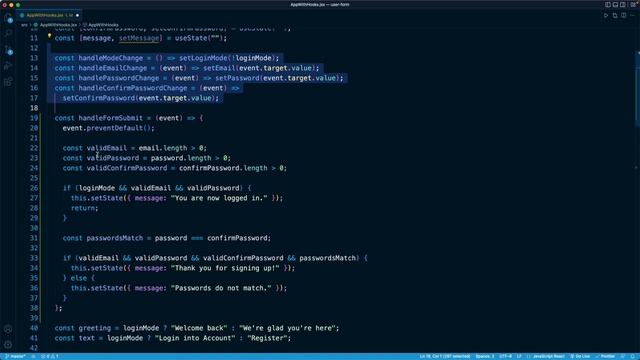Click line number 26 in the gutter
The width and height of the screenshot is (640, 360).
pos(34,188)
